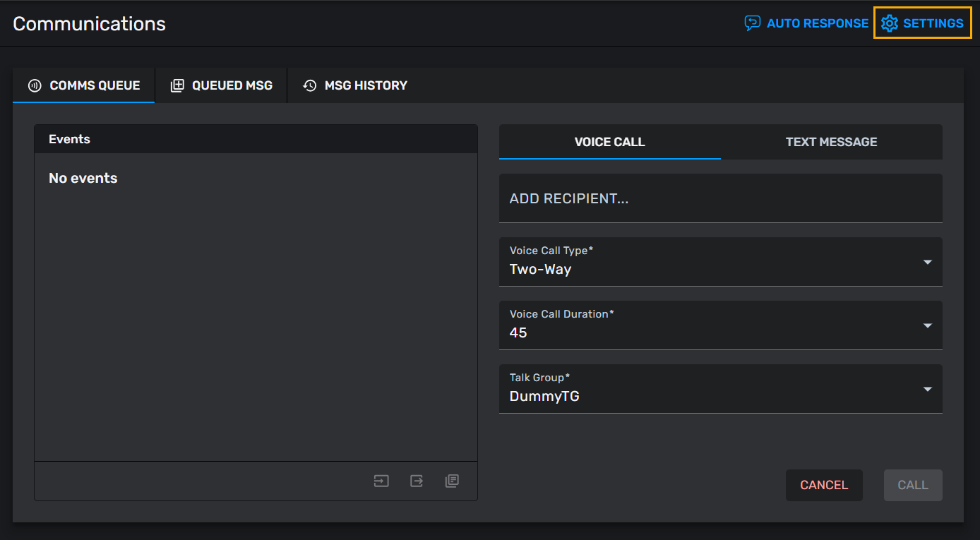Viewport: 980px width, 540px height.
Task: Go to the Msg History tab label
Action: click(x=366, y=85)
